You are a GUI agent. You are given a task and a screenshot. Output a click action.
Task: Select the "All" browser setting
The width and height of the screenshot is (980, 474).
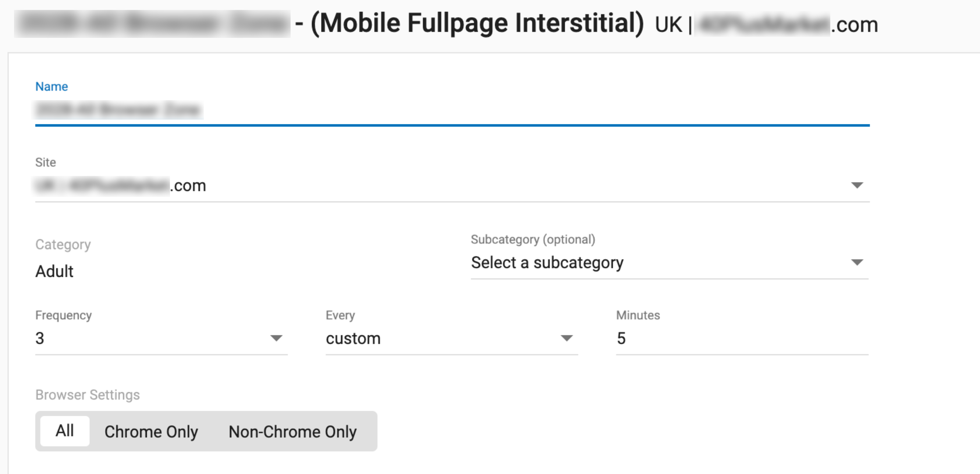(x=65, y=431)
